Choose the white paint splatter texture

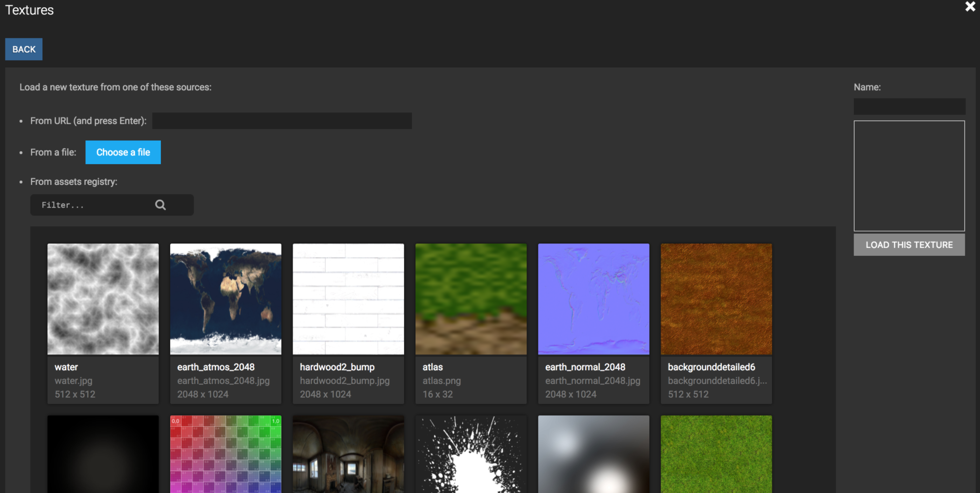click(471, 454)
